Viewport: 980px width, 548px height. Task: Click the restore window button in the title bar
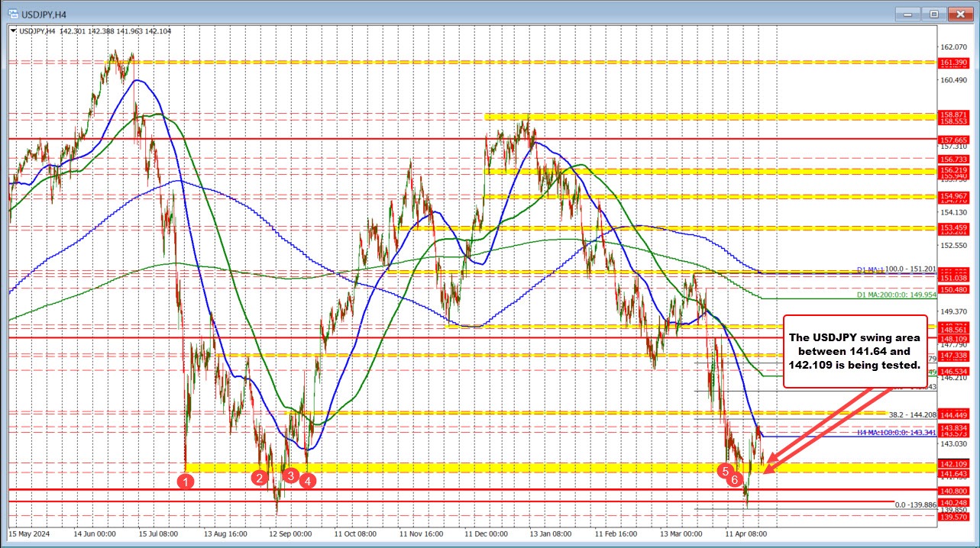tap(933, 14)
